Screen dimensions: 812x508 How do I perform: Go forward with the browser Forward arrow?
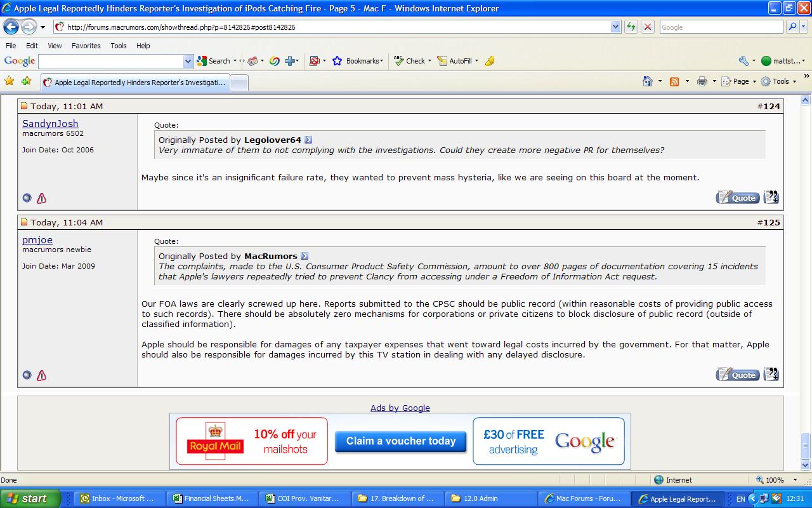point(29,27)
